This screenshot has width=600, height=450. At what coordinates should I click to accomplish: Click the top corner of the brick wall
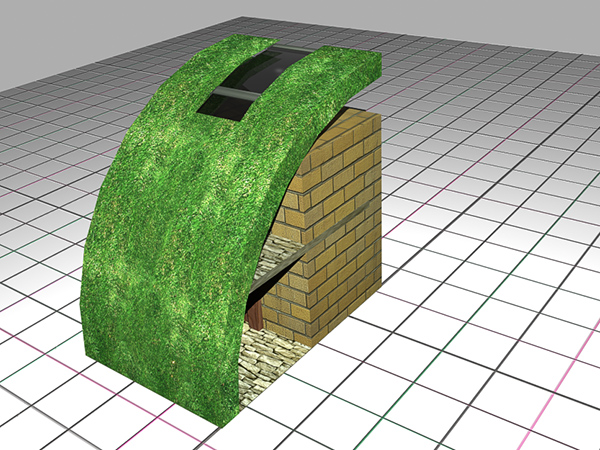coord(376,113)
